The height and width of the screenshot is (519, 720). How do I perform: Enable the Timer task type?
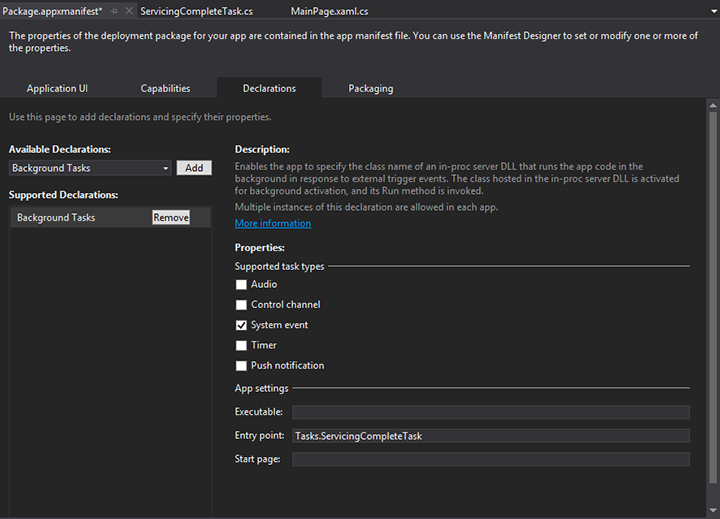pos(241,345)
